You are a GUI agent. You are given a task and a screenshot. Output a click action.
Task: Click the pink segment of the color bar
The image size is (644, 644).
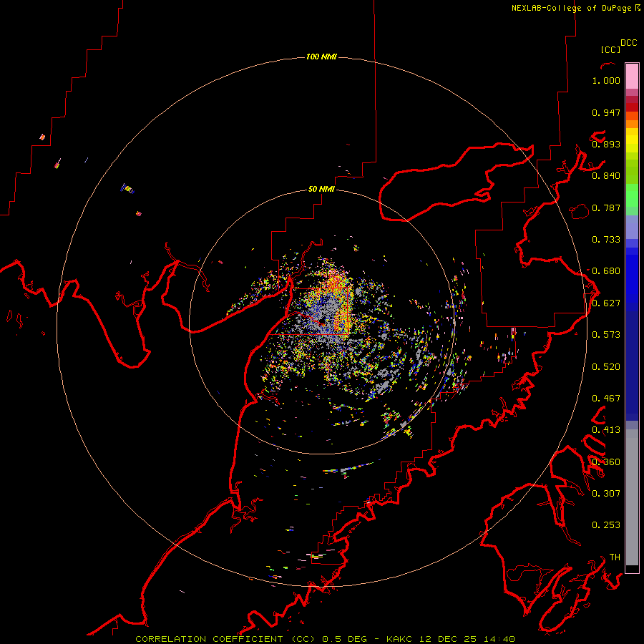tap(632, 76)
